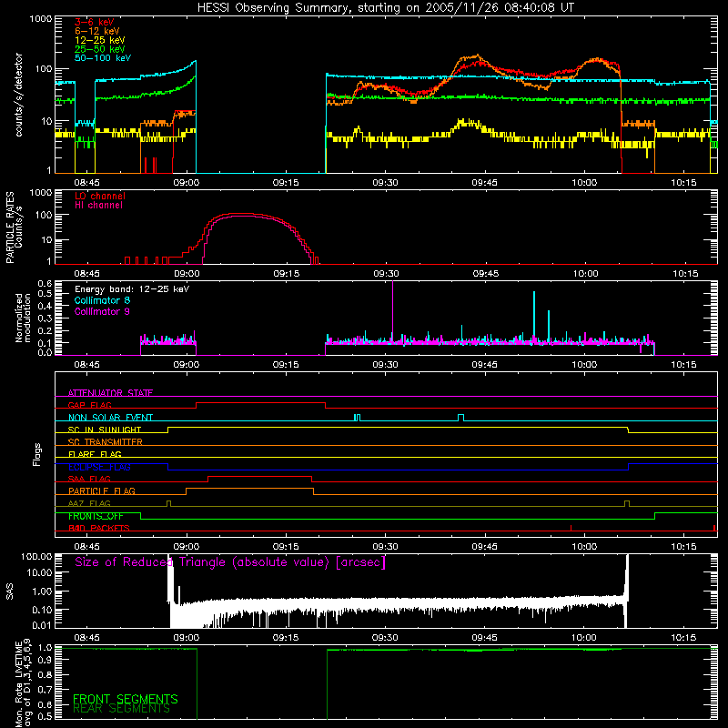Click the first NON_SOLAR_EVENT pulse near 09:25
The height and width of the screenshot is (728, 728).
point(357,418)
